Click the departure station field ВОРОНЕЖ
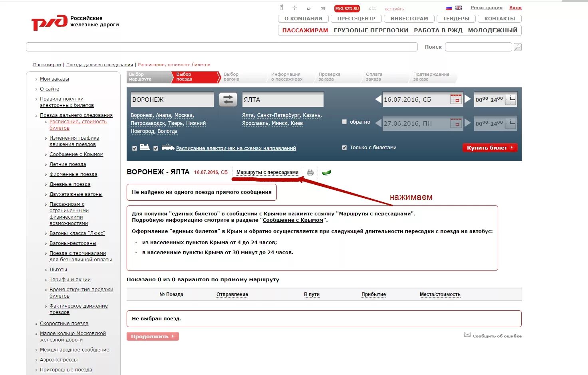Screen dimensions: 588x375 tap(172, 99)
